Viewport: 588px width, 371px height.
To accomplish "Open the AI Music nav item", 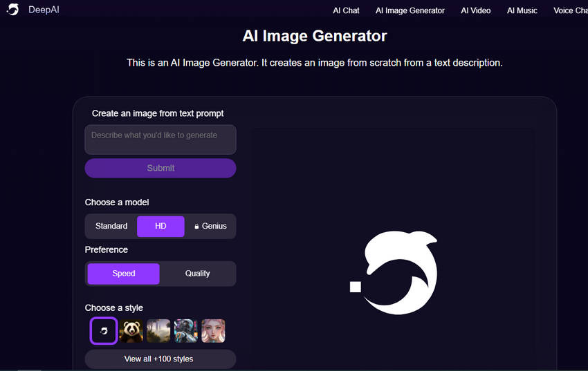I will (x=522, y=10).
